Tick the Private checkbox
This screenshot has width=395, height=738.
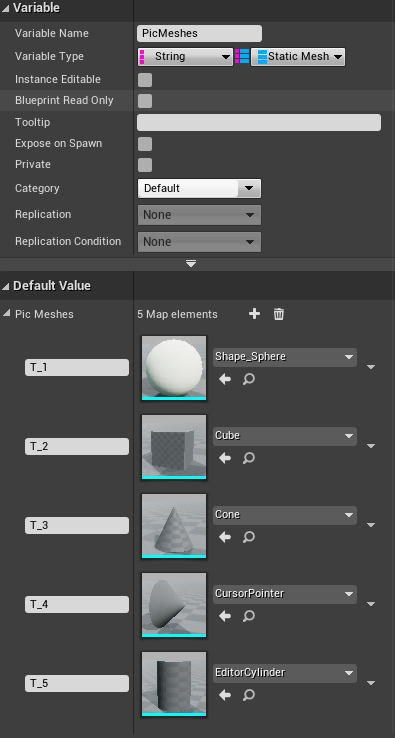click(145, 165)
